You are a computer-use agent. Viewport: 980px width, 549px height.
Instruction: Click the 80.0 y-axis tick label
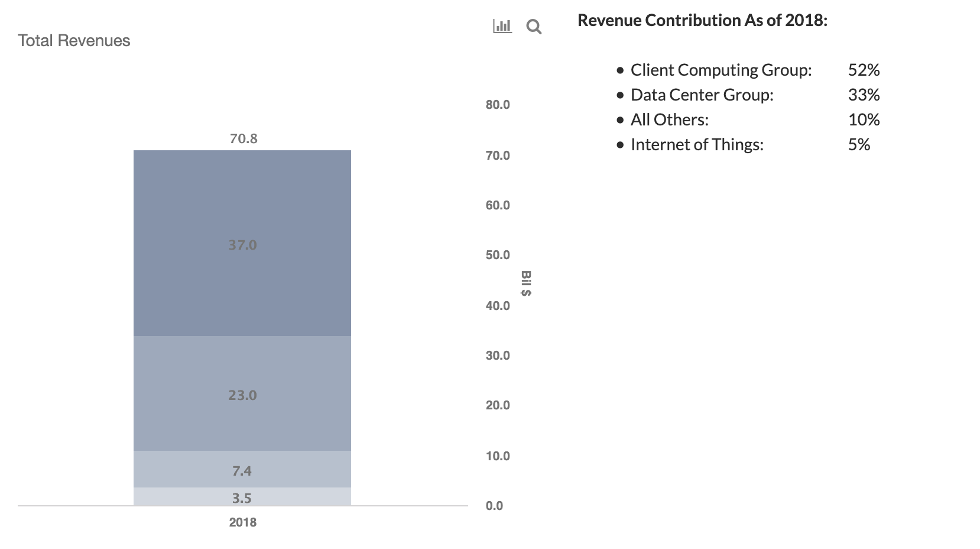tap(498, 105)
